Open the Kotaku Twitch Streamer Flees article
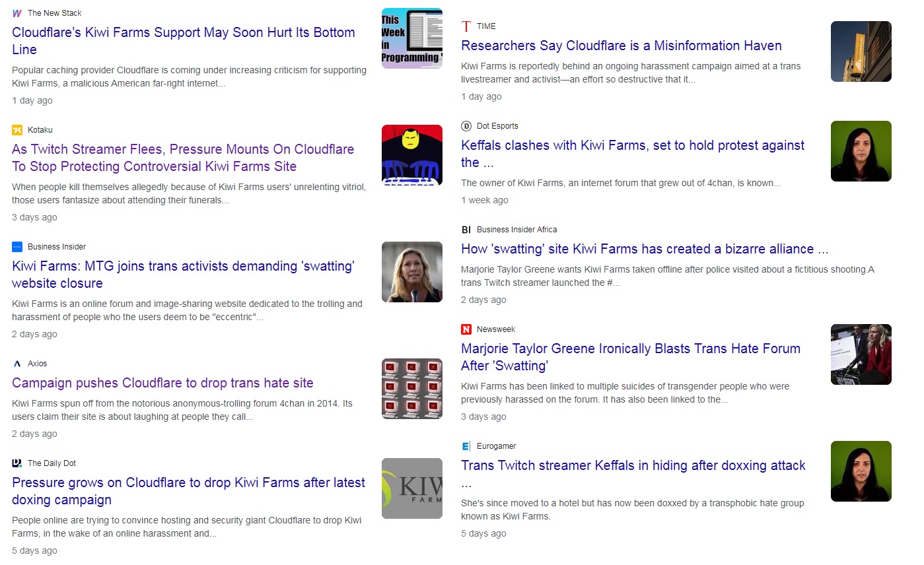924x565 pixels. (183, 158)
